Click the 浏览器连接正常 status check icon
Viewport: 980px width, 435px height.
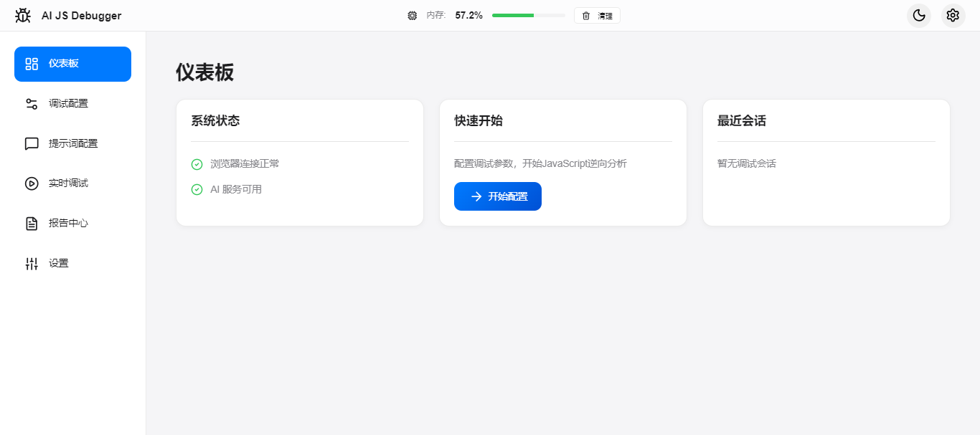(x=197, y=164)
